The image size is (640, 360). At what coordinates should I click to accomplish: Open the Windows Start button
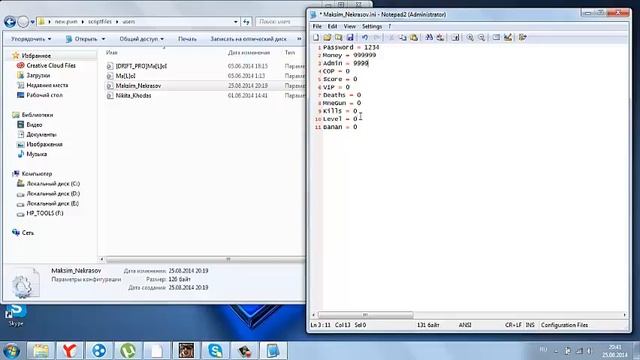point(11,351)
